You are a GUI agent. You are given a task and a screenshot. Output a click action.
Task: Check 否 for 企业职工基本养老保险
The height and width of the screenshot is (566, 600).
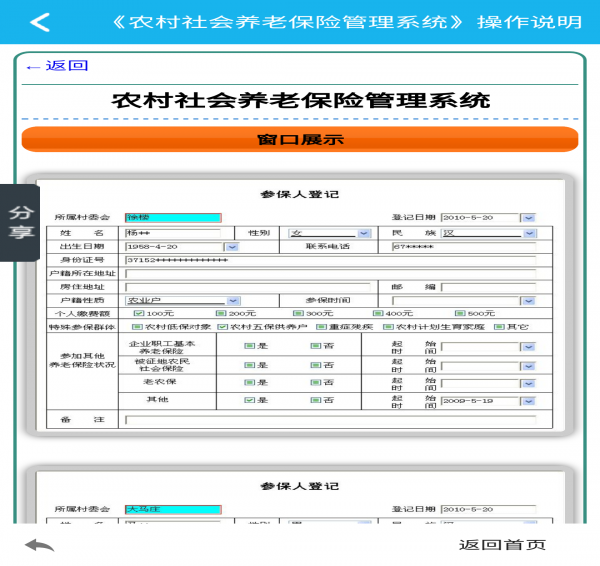click(x=316, y=346)
